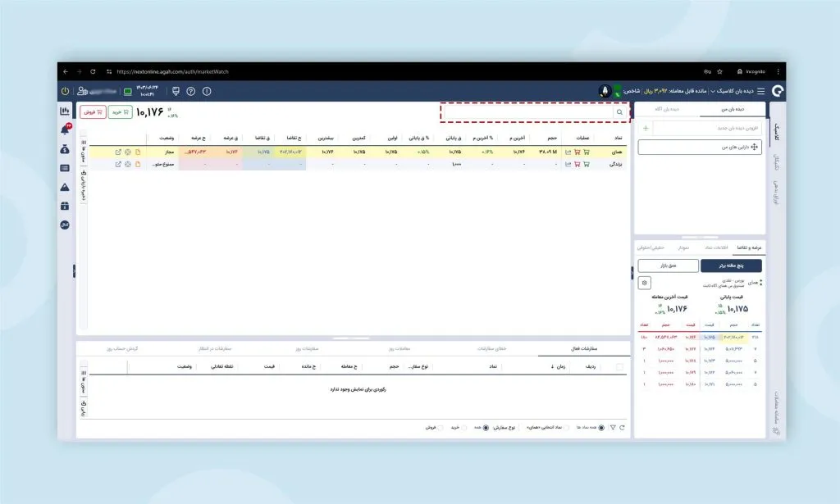Click the green buy cart for همای row
Image resolution: width=840 pixels, height=504 pixels.
click(x=587, y=152)
